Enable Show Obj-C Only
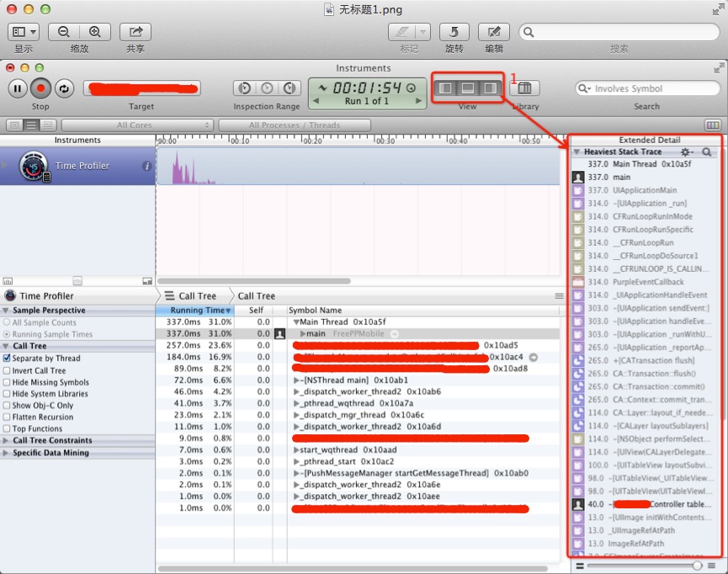Screen dimensions: 728x574 point(7,405)
